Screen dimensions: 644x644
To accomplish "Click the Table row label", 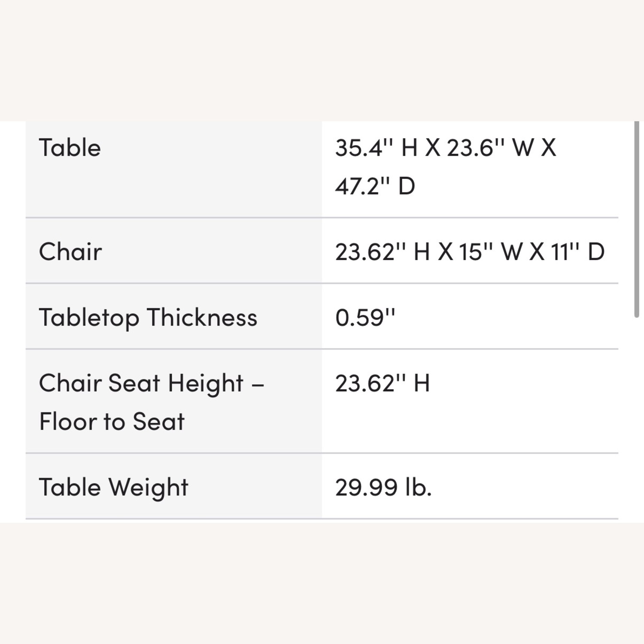I will (x=70, y=148).
